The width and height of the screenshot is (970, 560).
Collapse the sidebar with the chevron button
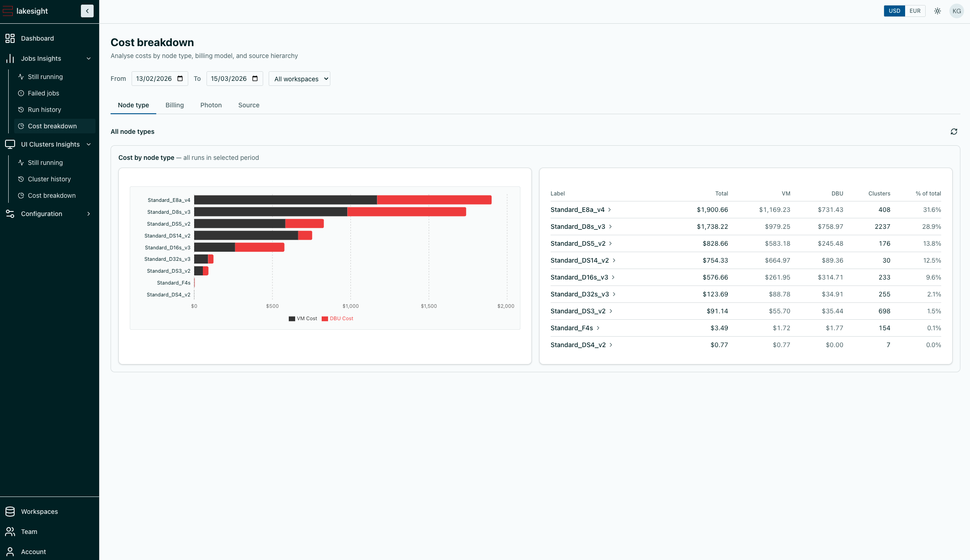click(x=87, y=11)
